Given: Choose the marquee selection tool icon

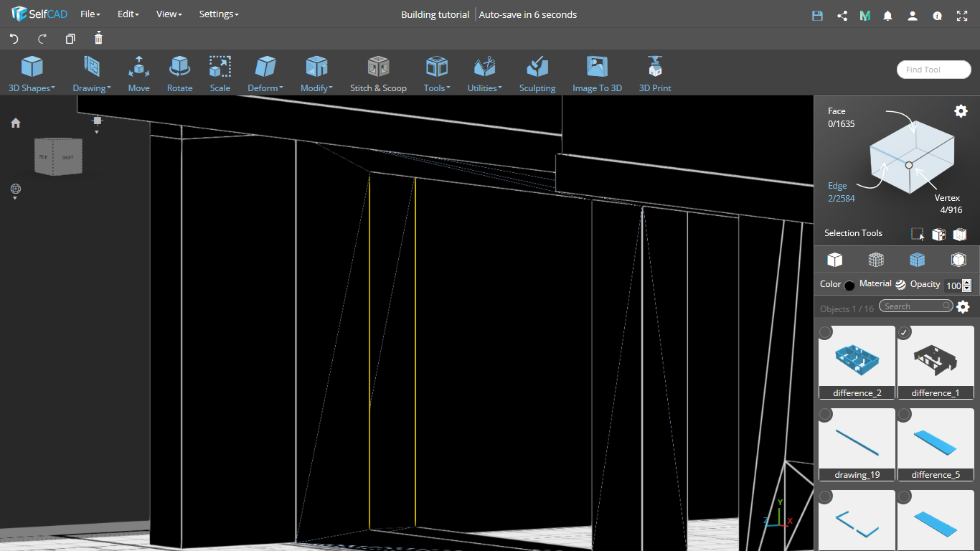Looking at the screenshot, I should pos(918,234).
